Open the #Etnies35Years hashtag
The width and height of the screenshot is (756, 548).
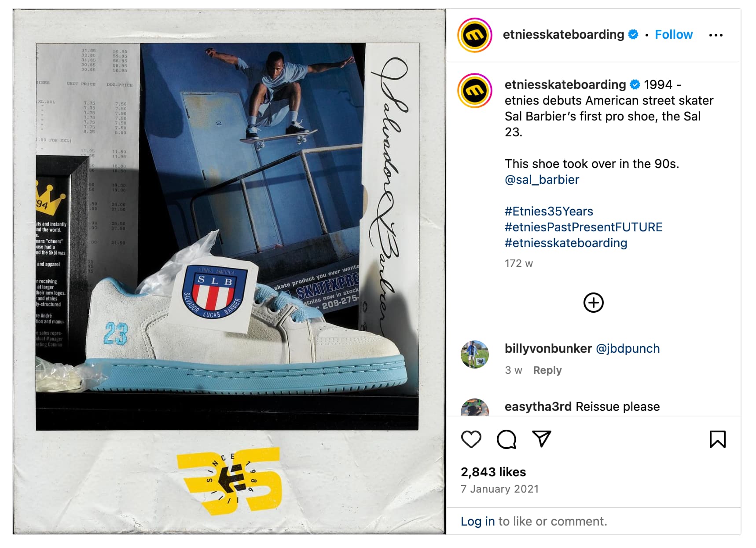(x=549, y=211)
